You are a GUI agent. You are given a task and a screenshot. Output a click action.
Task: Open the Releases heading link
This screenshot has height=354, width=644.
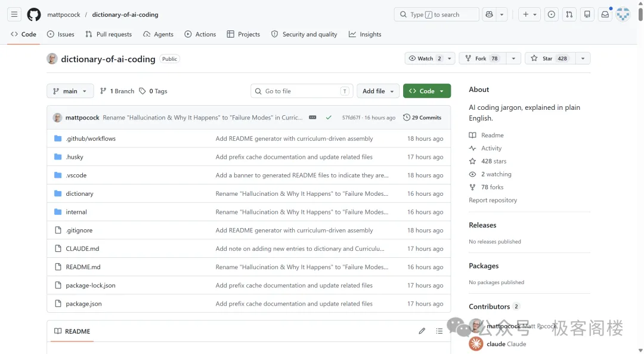(x=482, y=225)
